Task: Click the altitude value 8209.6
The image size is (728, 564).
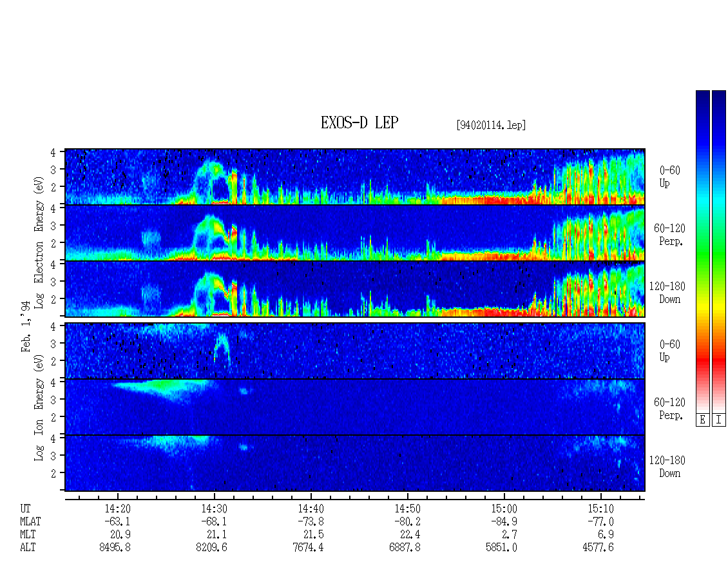Action: pos(211,547)
